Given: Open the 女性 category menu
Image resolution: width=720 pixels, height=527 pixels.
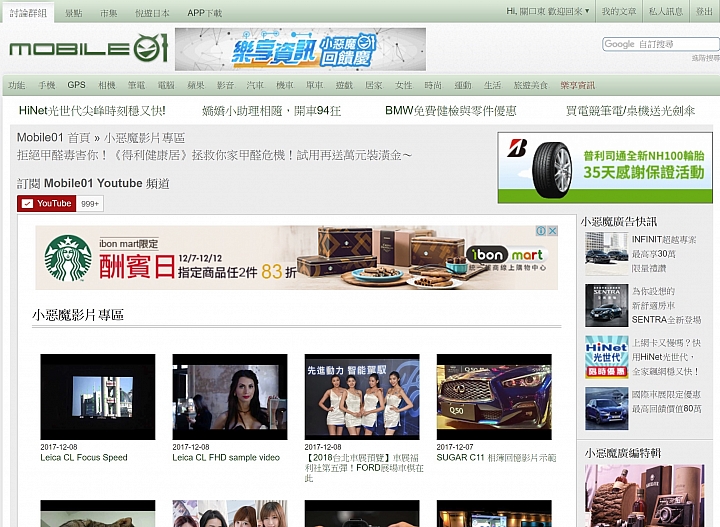Looking at the screenshot, I should [404, 85].
